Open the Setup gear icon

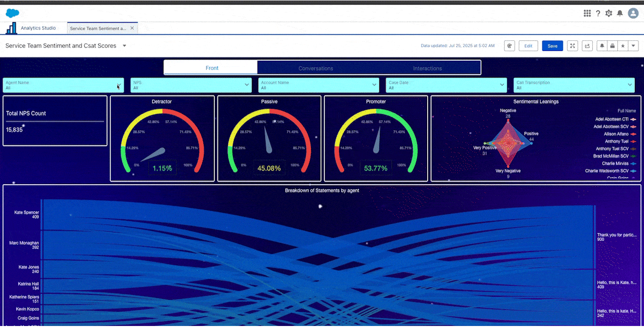pyautogui.click(x=609, y=14)
